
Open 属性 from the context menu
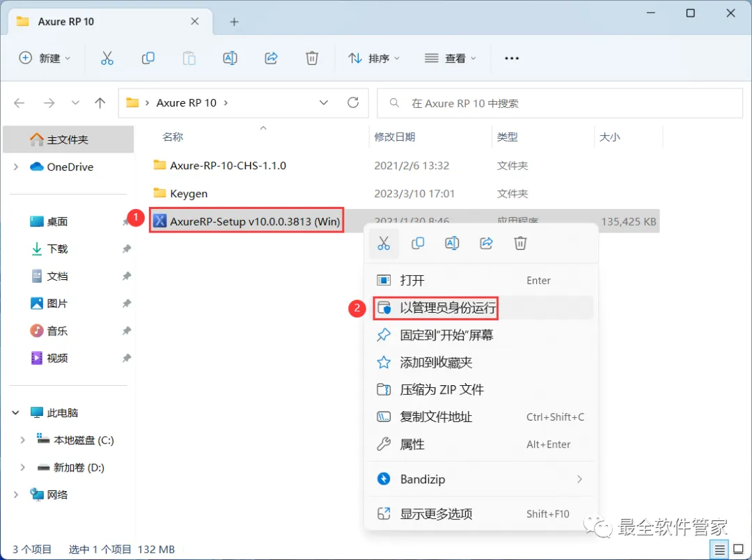tap(481, 444)
